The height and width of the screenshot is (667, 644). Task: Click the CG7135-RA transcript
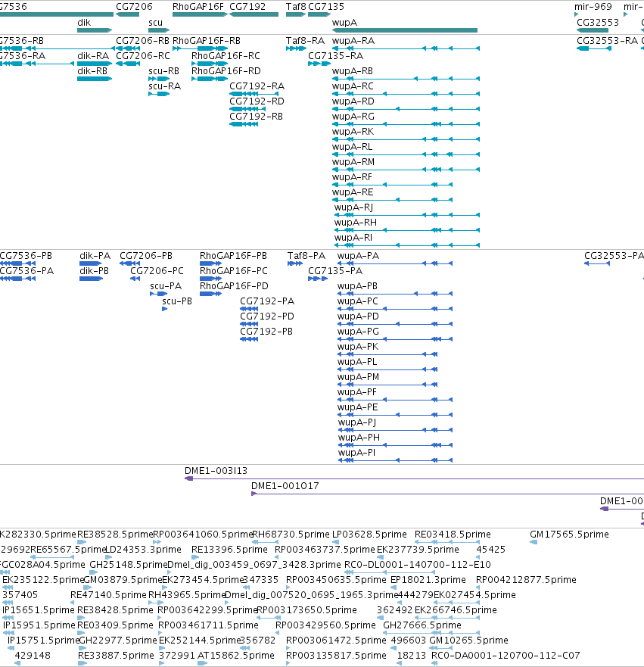click(x=319, y=64)
